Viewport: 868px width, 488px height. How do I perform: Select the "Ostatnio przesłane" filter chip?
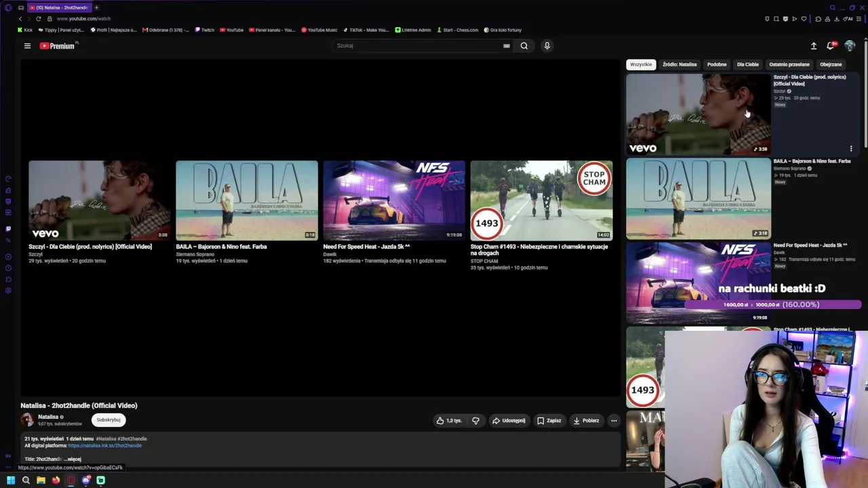tap(789, 64)
